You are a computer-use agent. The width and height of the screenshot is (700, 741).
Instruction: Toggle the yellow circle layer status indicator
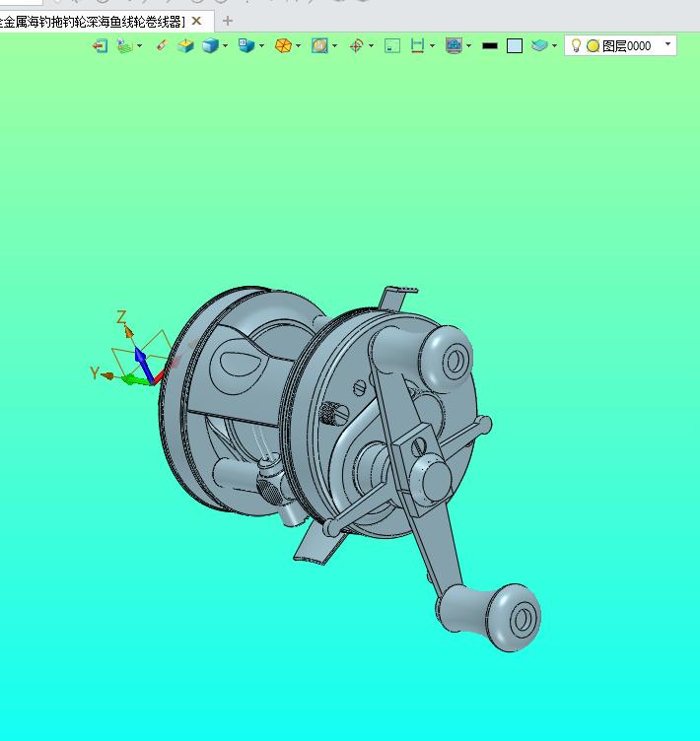(x=593, y=45)
